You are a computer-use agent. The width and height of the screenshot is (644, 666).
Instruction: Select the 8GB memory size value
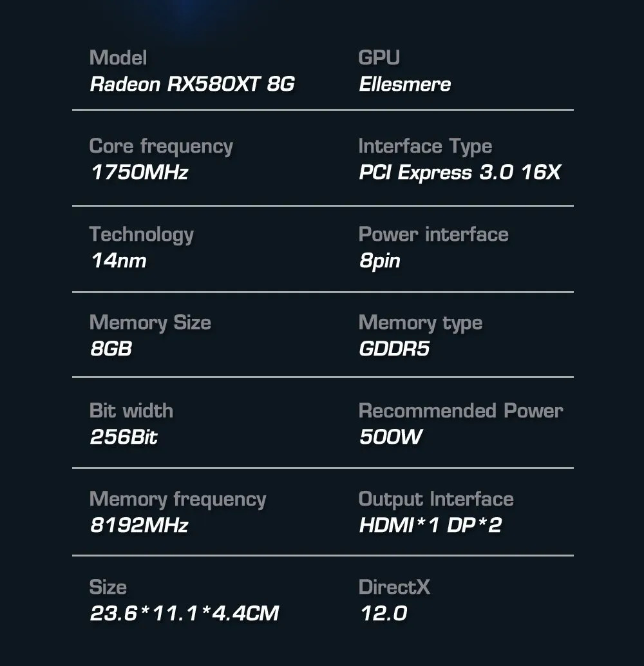111,348
